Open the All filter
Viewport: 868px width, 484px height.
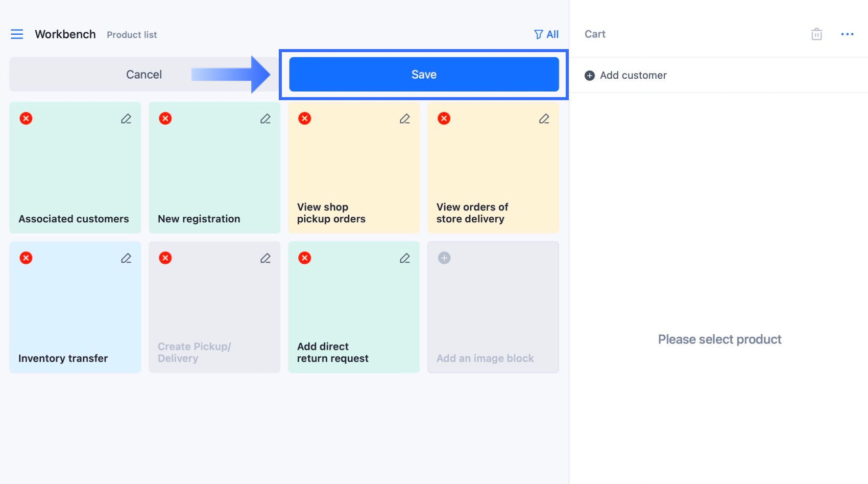click(546, 34)
